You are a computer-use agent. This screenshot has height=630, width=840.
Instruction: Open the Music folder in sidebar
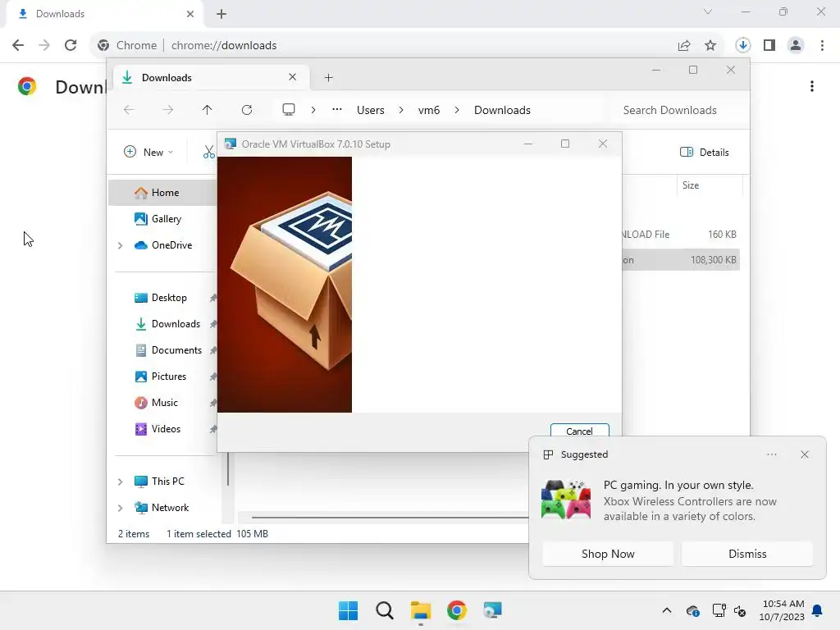click(163, 402)
